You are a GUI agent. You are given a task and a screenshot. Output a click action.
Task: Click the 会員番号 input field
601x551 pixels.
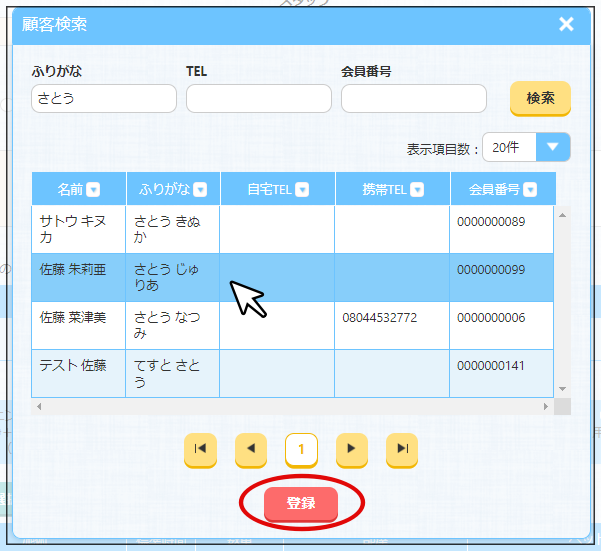(x=413, y=98)
